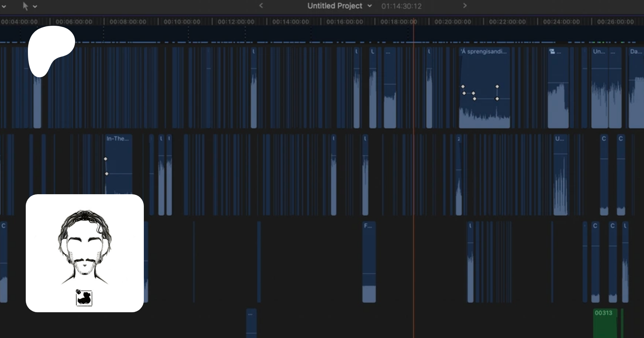Image resolution: width=644 pixels, height=338 pixels.
Task: Click the compound clip icon in top lane
Action: coord(552,52)
